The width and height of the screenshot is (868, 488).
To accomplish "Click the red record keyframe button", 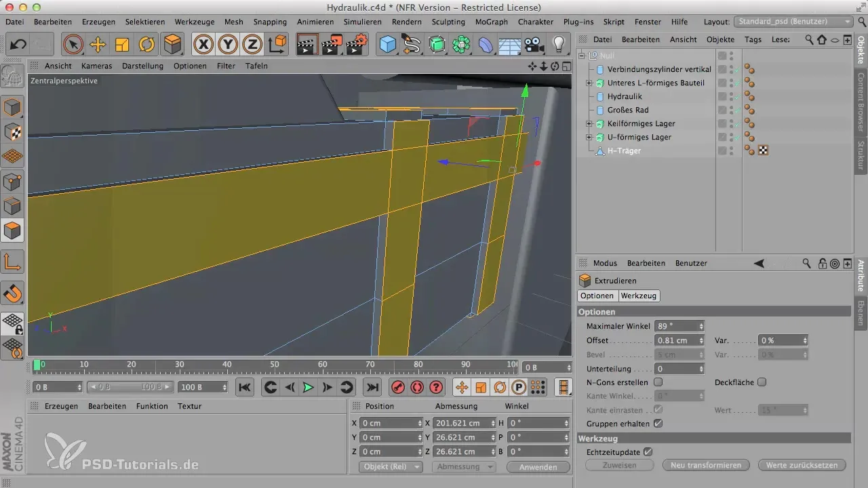I will coord(397,387).
